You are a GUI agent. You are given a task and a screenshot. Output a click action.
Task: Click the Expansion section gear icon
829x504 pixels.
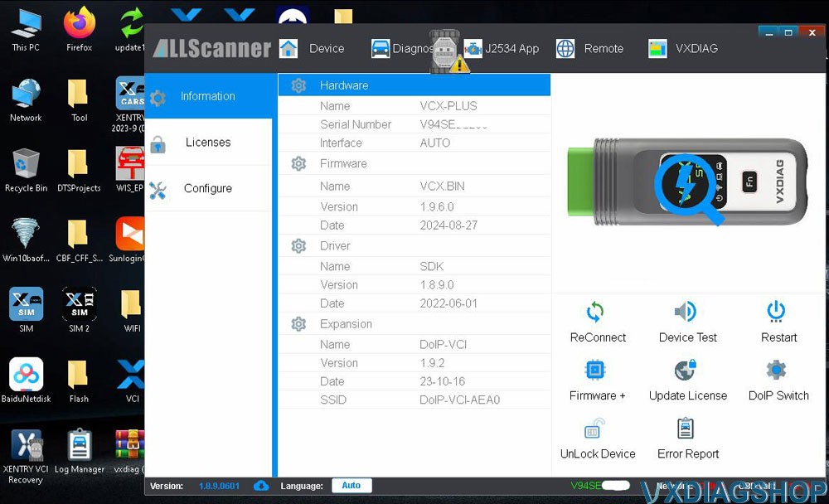click(x=298, y=323)
